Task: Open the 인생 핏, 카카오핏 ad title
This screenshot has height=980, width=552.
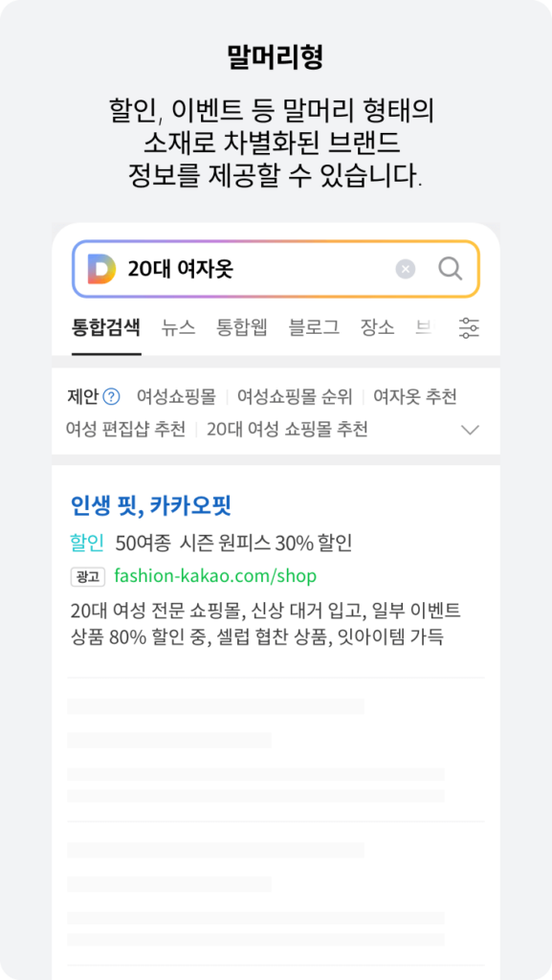Action: pos(150,505)
